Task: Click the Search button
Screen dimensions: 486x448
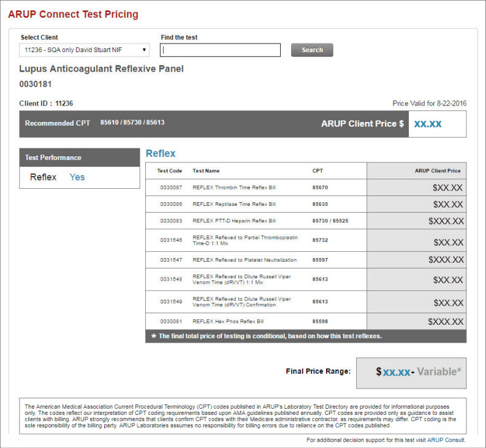Action: (x=312, y=50)
